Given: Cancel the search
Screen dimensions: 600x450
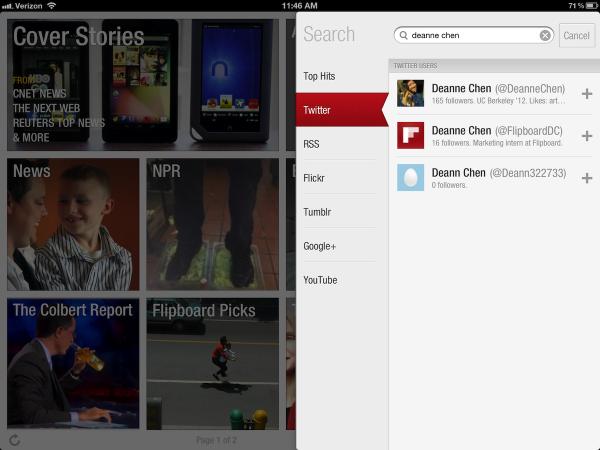Looking at the screenshot, I should coord(577,36).
